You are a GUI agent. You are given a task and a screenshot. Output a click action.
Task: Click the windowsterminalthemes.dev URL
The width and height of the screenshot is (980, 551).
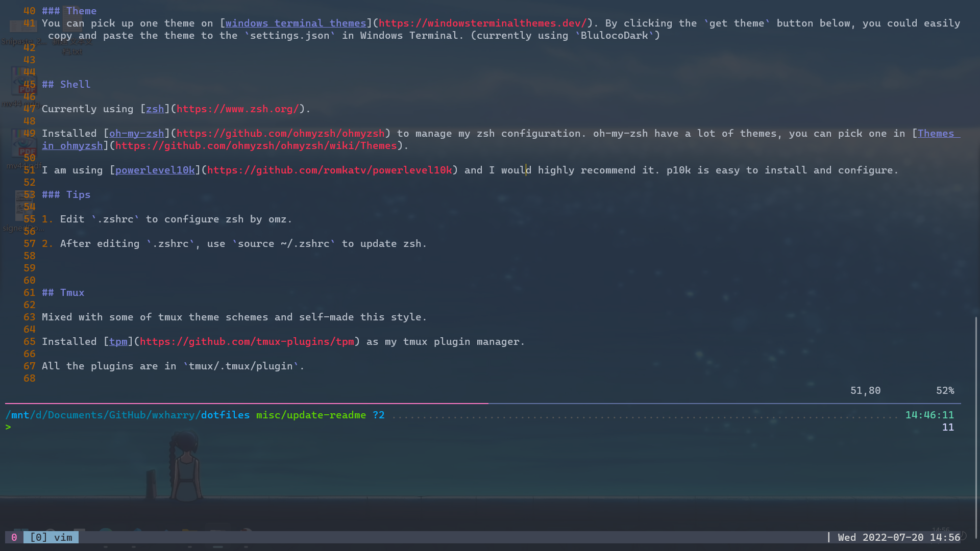coord(482,23)
